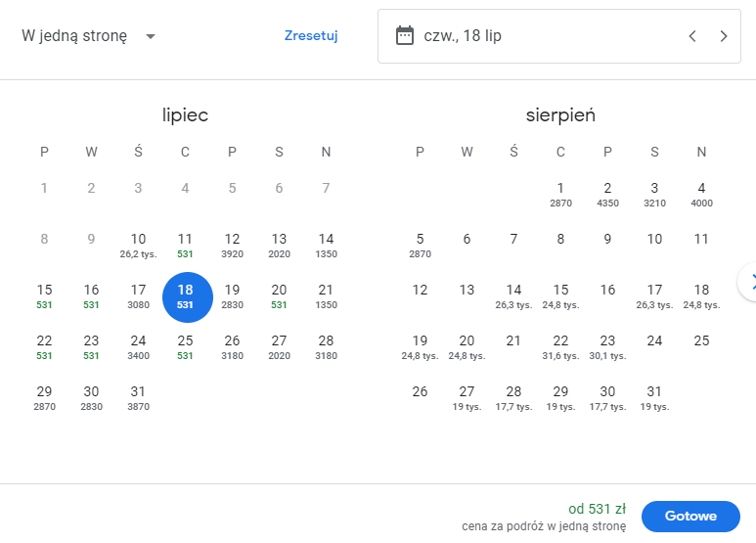Click the Zresetuj reset link
This screenshot has height=543, width=756.
(x=311, y=35)
